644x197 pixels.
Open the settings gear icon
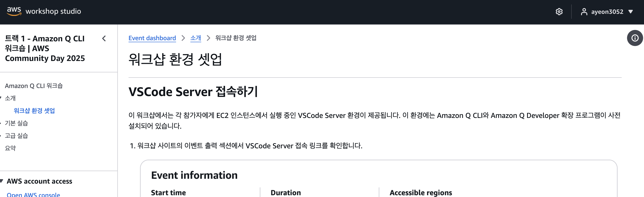click(x=559, y=12)
